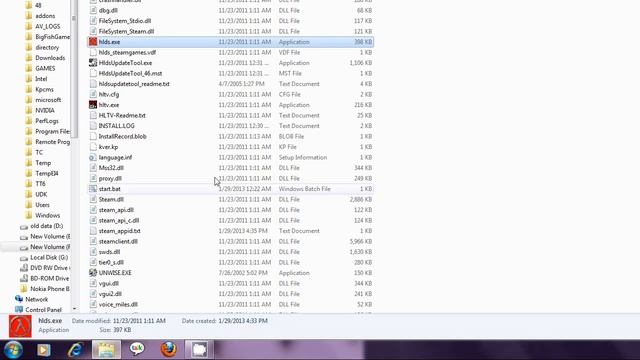Click the steam_appid.txt document icon
The width and height of the screenshot is (640, 360).
click(93, 231)
